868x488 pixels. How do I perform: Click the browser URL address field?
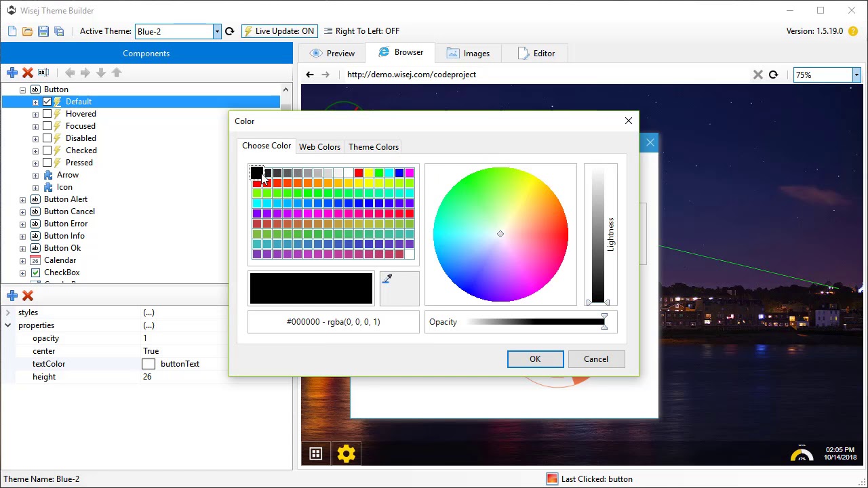(546, 75)
